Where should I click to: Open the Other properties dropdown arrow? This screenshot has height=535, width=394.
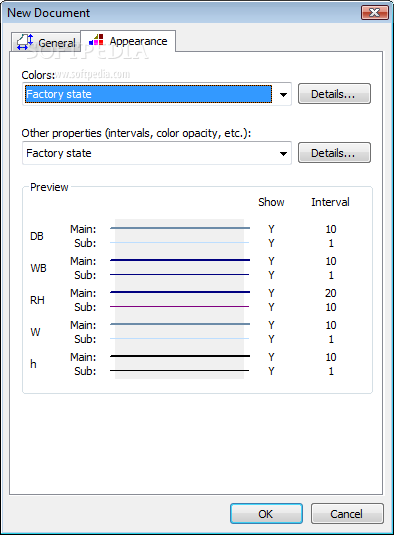(283, 154)
